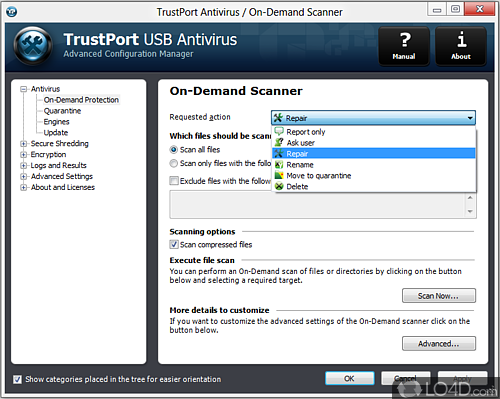Toggle Show categories placed in the tree checkbox
Viewport: 500px width, 399px height.
[x=17, y=379]
